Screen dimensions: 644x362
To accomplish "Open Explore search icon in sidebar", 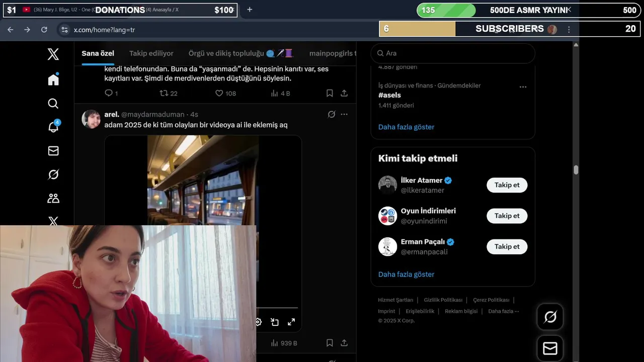I will tap(53, 104).
